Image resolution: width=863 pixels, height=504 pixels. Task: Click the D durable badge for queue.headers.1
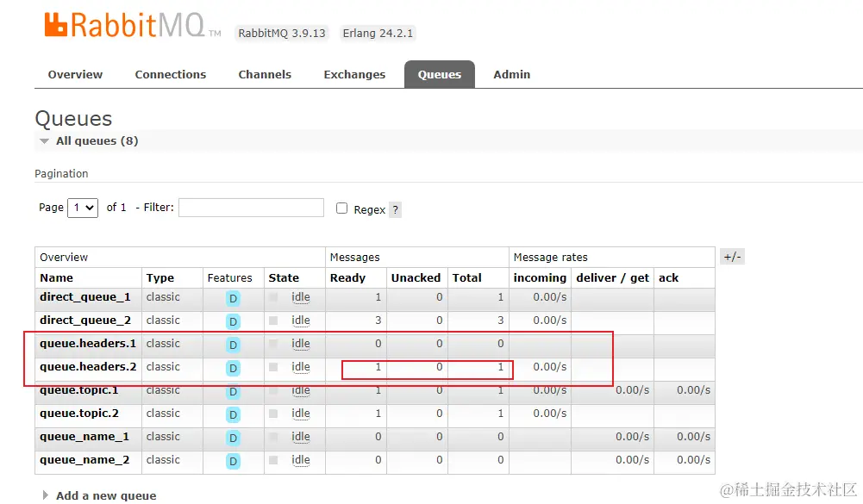tap(233, 345)
